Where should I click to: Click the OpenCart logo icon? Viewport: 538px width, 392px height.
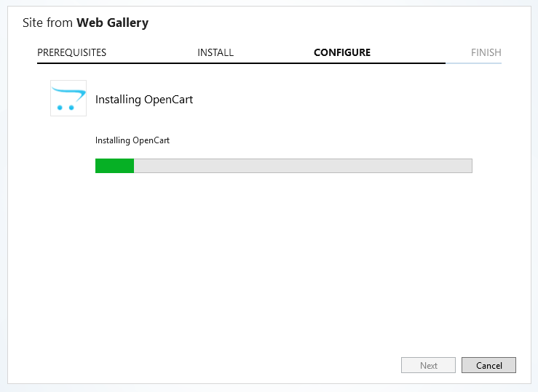coord(68,98)
